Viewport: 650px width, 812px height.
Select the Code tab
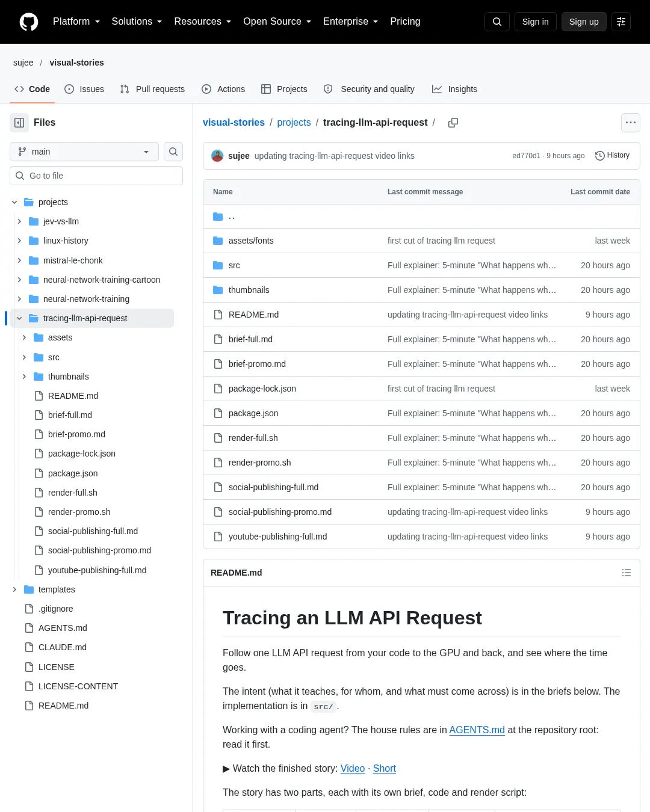click(32, 89)
